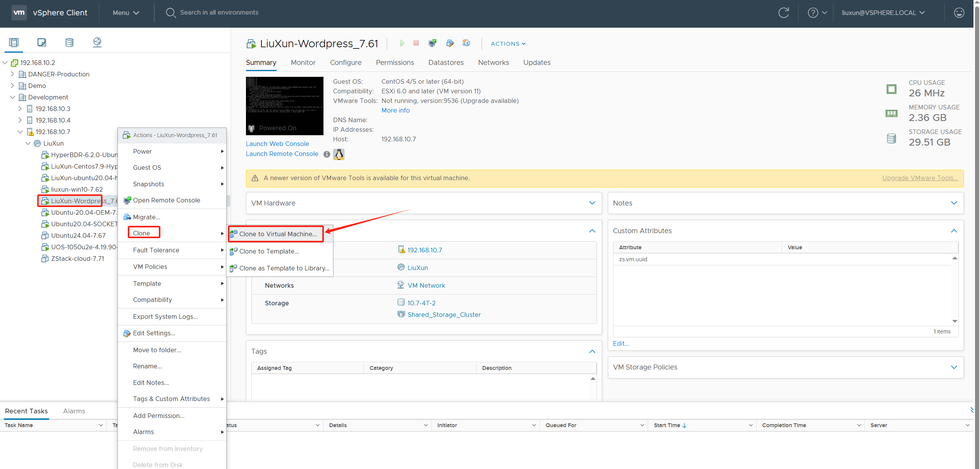The image size is (980, 469).
Task: Click the Launch Console toolbar icon
Action: [x=432, y=43]
